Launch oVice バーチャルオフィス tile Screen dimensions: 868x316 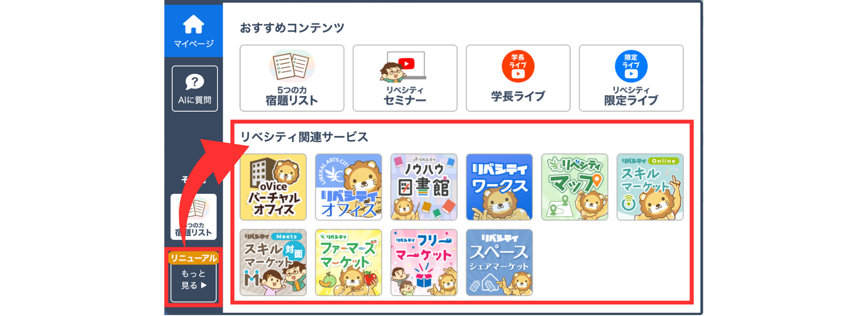[x=273, y=187]
